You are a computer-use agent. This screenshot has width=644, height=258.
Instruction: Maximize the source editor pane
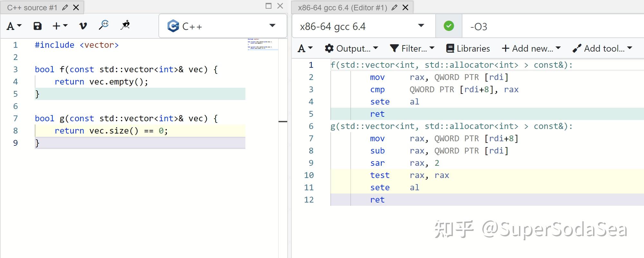pos(269,6)
